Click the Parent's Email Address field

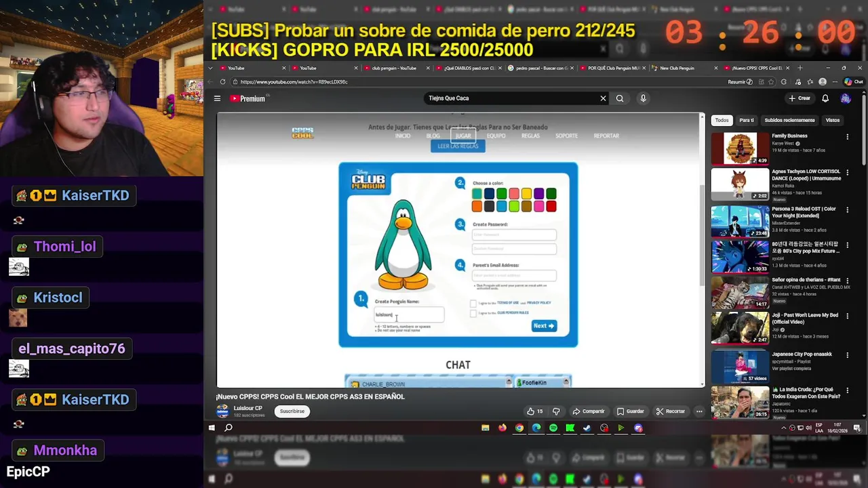pyautogui.click(x=514, y=276)
